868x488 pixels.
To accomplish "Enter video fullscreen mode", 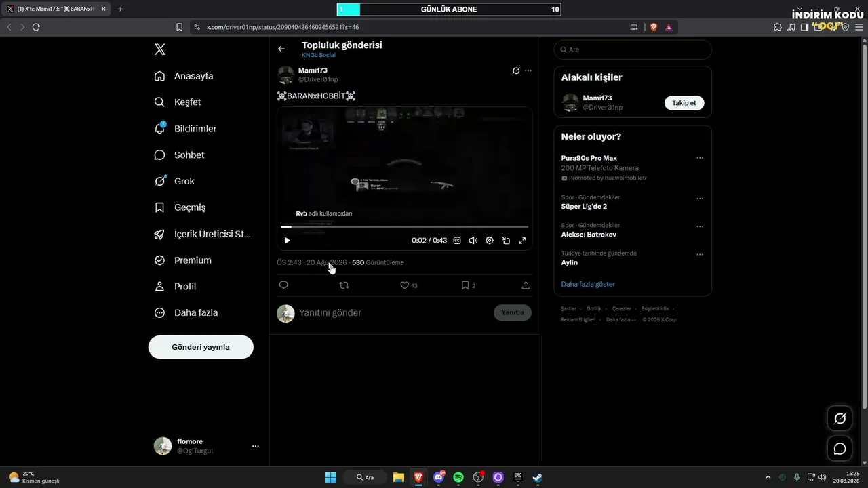I will (522, 241).
